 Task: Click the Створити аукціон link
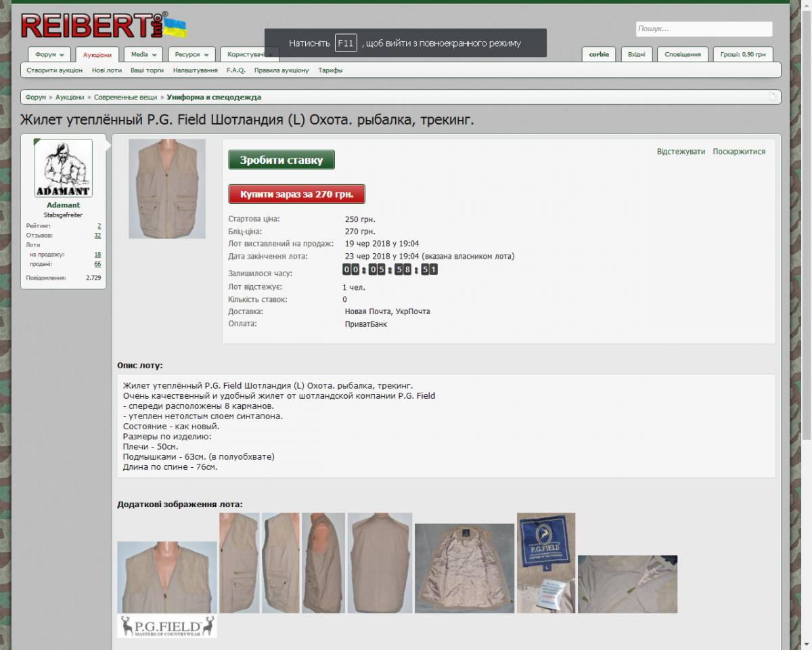click(x=55, y=70)
